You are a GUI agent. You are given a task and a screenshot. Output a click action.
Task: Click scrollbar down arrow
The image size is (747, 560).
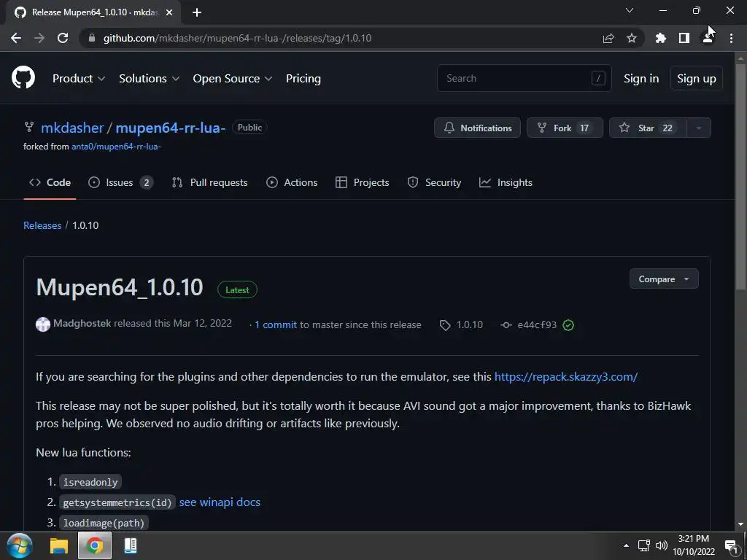(740, 525)
